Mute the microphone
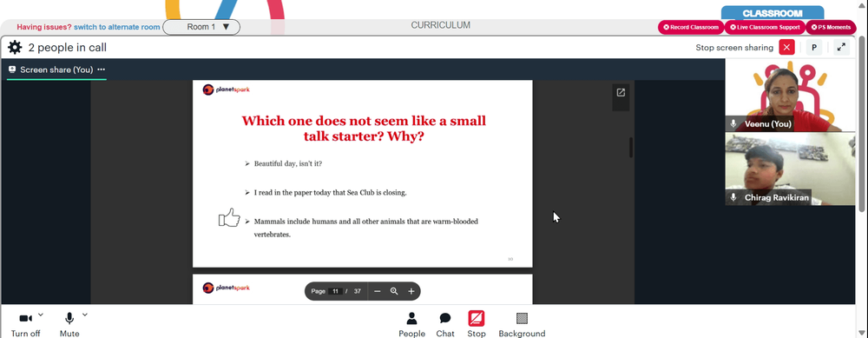The width and height of the screenshot is (868, 338). 69,324
